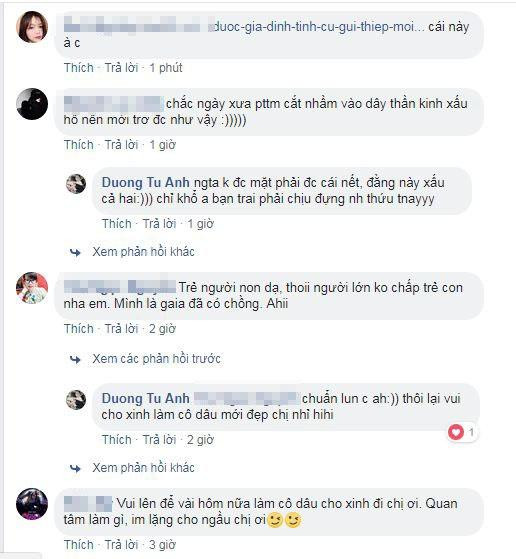516x559 pixels.
Task: Open the purple-toned avatar of the bottom commenter
Action: (x=32, y=504)
